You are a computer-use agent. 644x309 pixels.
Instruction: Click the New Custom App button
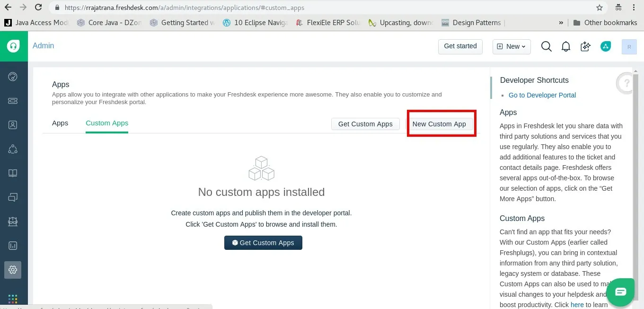coord(439,124)
